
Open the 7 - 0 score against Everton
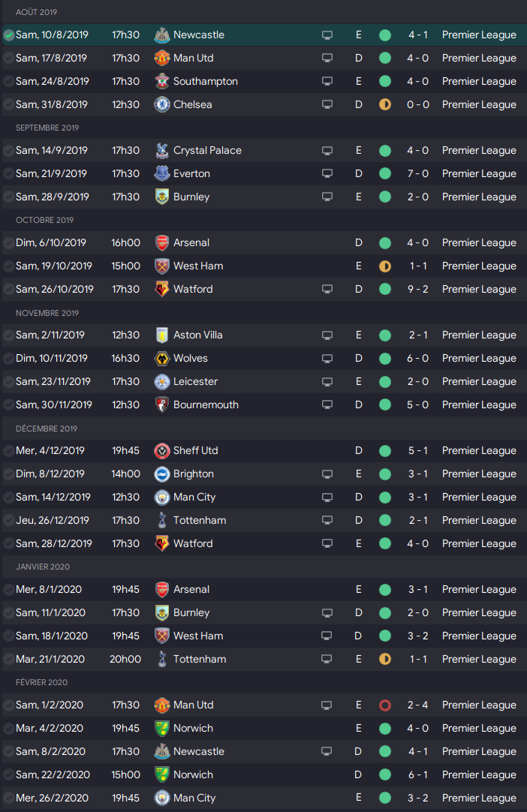417,173
